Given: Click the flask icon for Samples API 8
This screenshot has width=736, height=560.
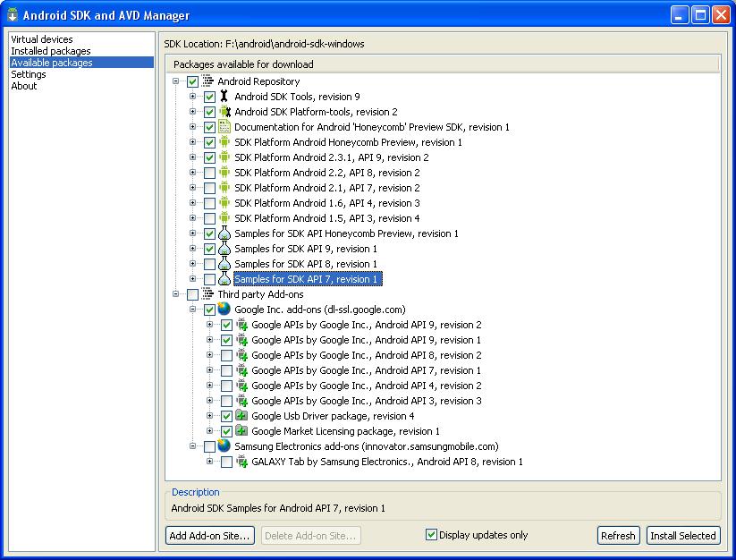Looking at the screenshot, I should pos(224,264).
